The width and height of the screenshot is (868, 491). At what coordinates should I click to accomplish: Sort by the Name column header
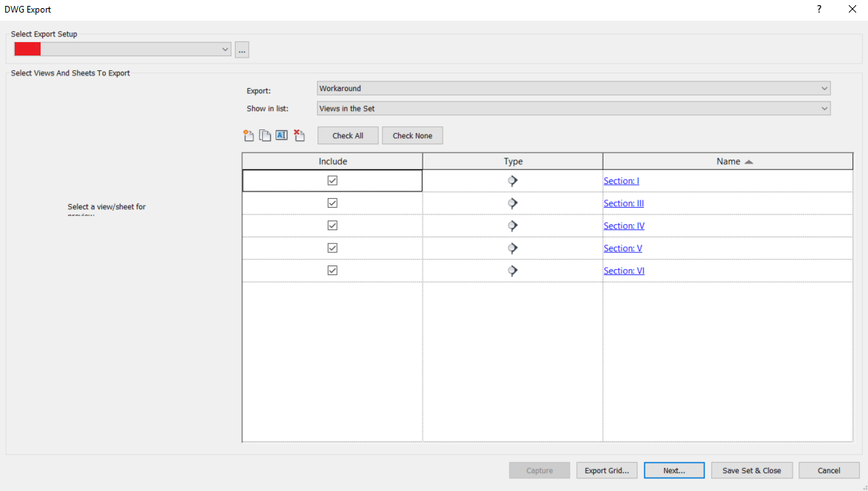(x=728, y=160)
